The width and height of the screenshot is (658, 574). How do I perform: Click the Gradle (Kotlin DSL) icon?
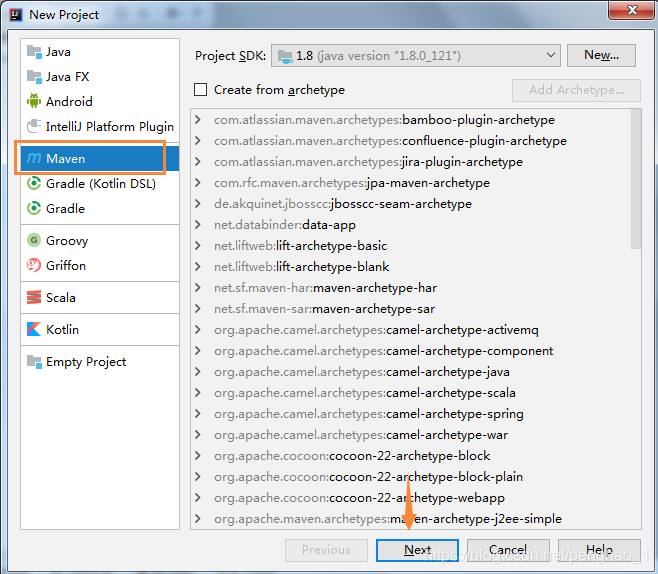click(x=34, y=183)
